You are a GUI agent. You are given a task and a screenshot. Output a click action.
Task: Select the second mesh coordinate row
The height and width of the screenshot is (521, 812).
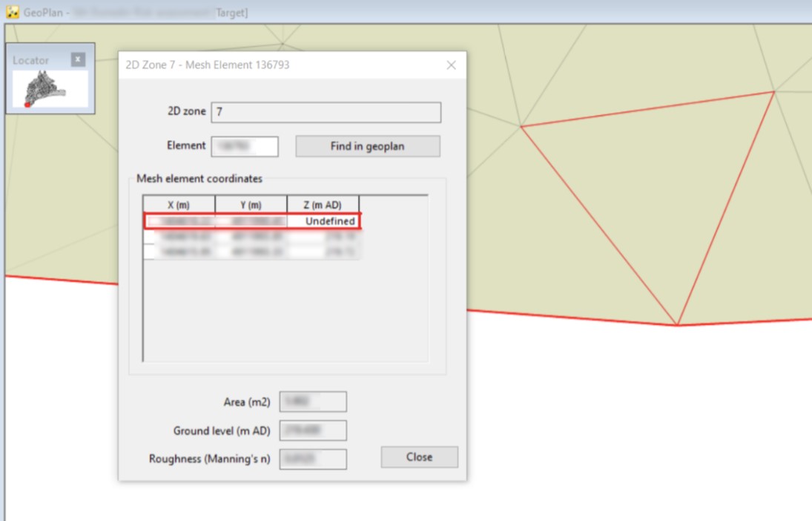(x=252, y=236)
